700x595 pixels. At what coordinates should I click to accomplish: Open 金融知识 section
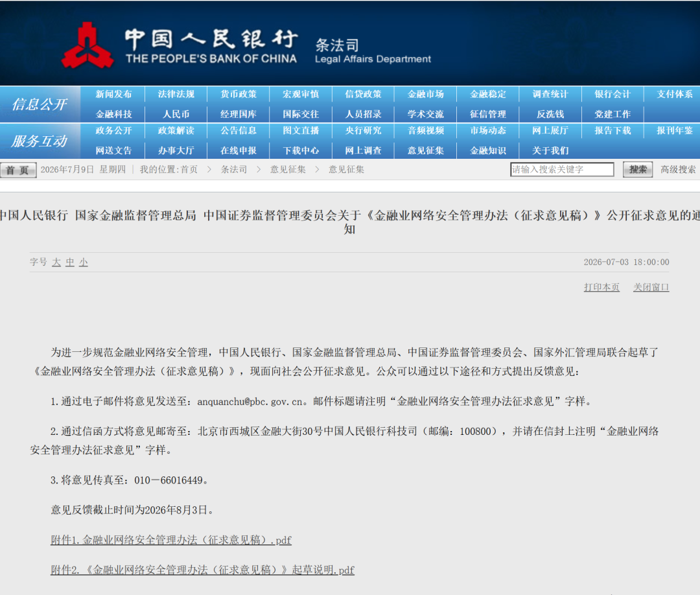(488, 151)
